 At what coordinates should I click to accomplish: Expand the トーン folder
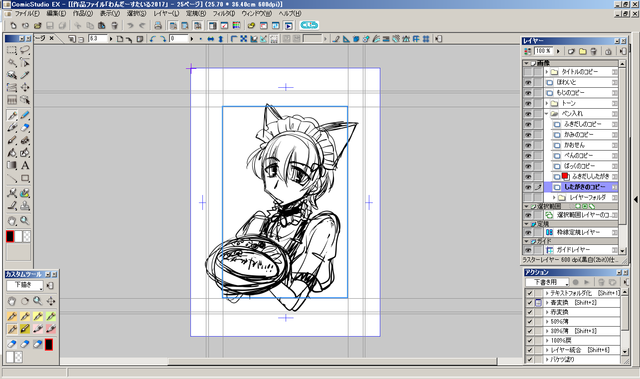pyautogui.click(x=547, y=103)
